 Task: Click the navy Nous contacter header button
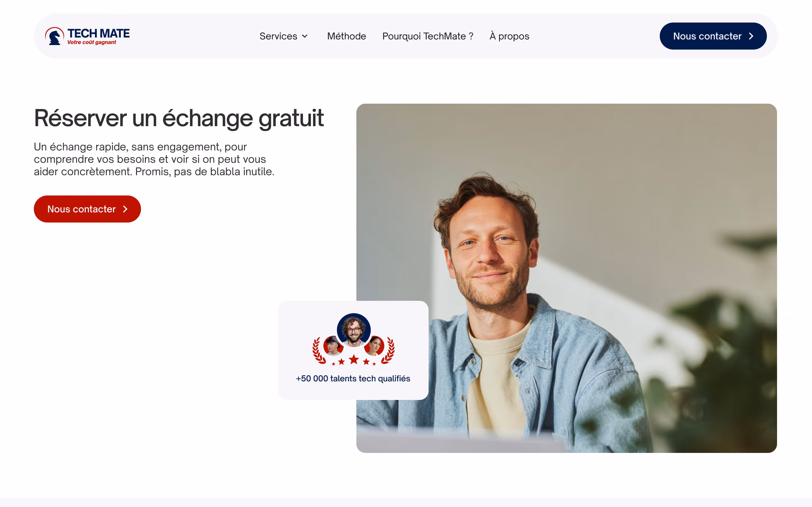coord(713,36)
